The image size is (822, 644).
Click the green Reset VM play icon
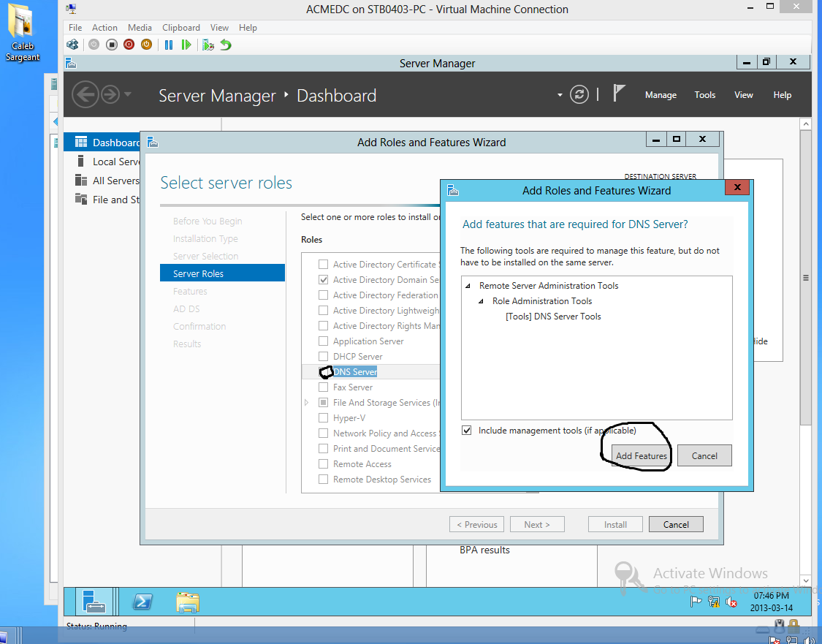click(186, 45)
